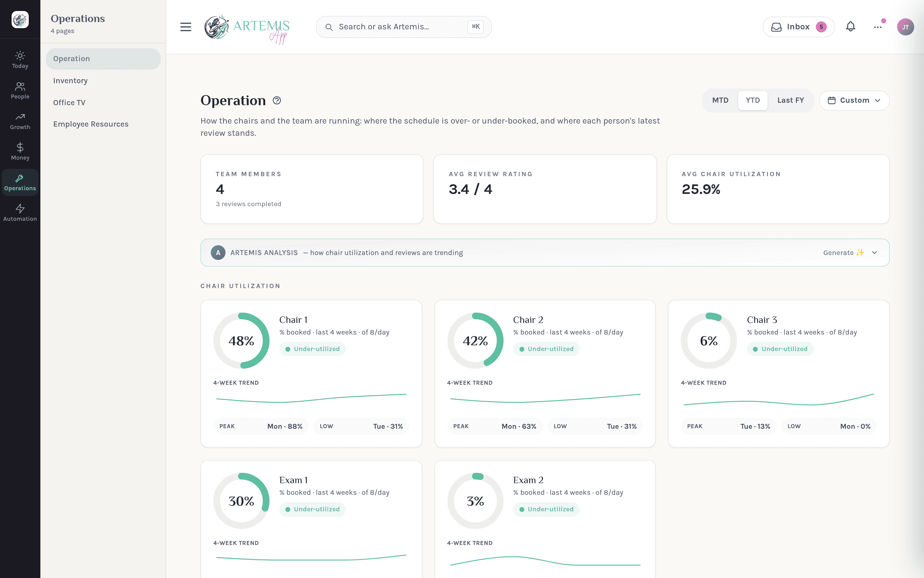Image resolution: width=924 pixels, height=578 pixels.
Task: Open the Custom date range dropdown
Action: 854,101
